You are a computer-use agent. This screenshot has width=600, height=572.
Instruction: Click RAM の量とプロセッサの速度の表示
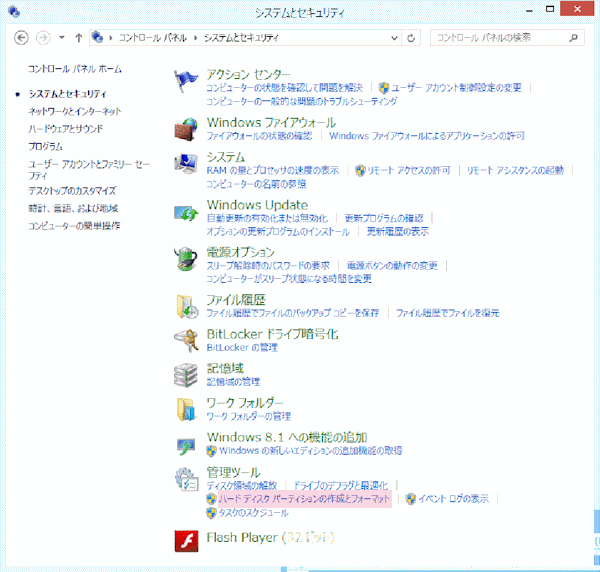point(273,170)
